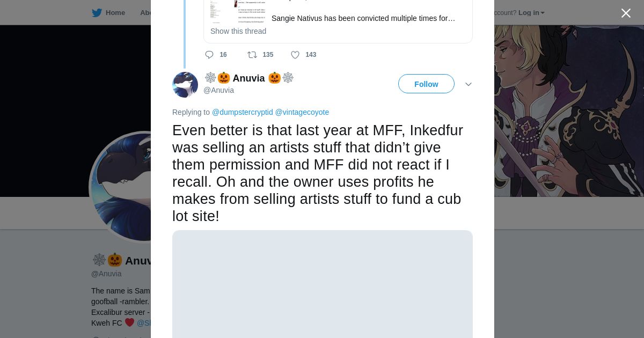Click the profile header banner artwork
The height and width of the screenshot is (338, 644).
569,107
